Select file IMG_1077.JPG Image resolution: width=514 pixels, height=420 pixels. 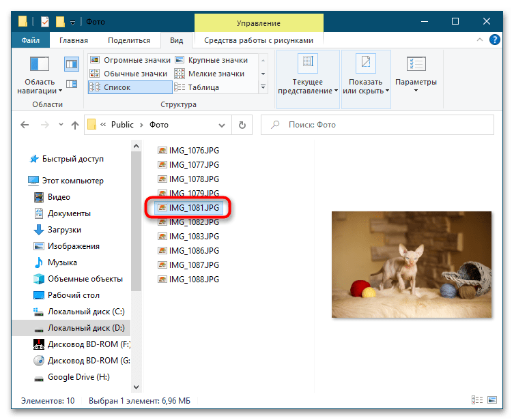point(188,165)
